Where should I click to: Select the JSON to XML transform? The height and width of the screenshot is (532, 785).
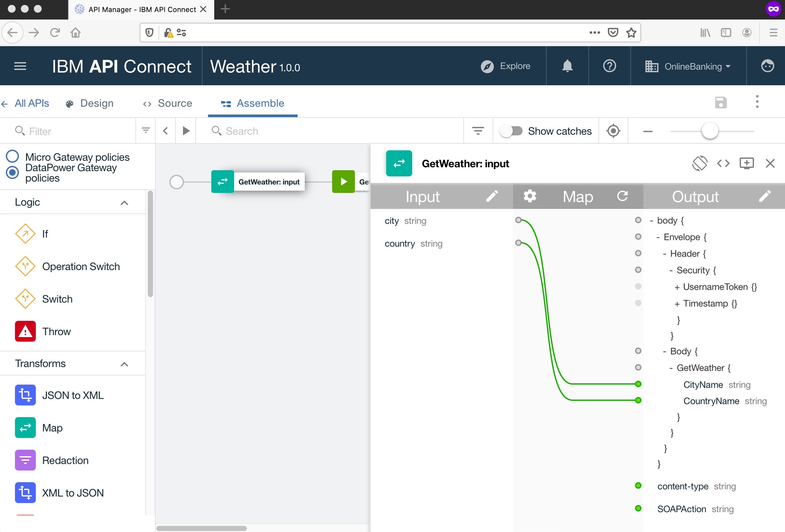(60, 395)
